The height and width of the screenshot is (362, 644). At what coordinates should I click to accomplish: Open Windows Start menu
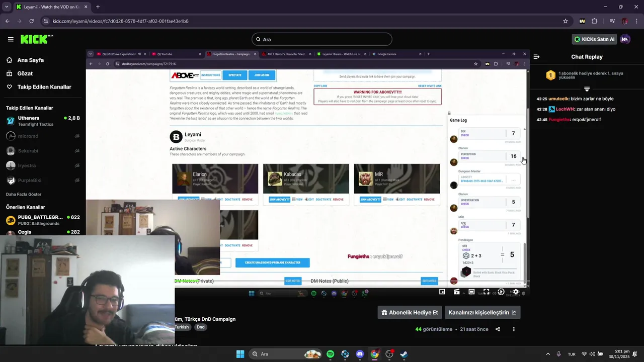click(240, 354)
